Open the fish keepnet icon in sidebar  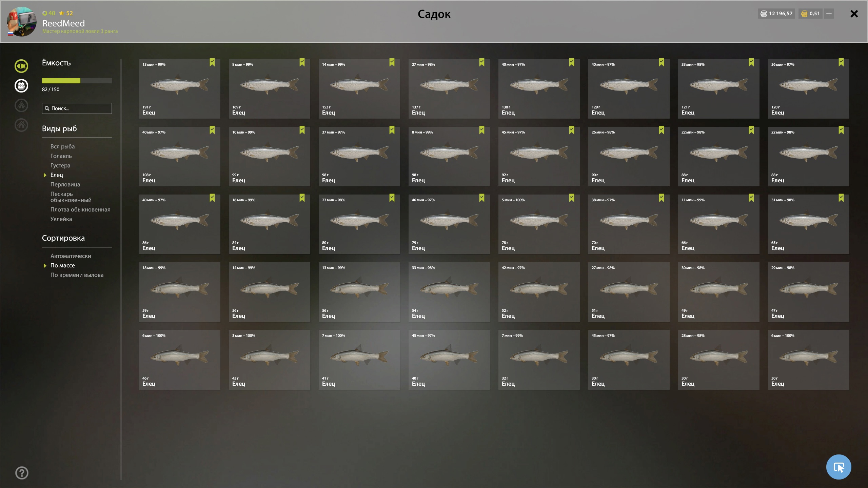(21, 66)
